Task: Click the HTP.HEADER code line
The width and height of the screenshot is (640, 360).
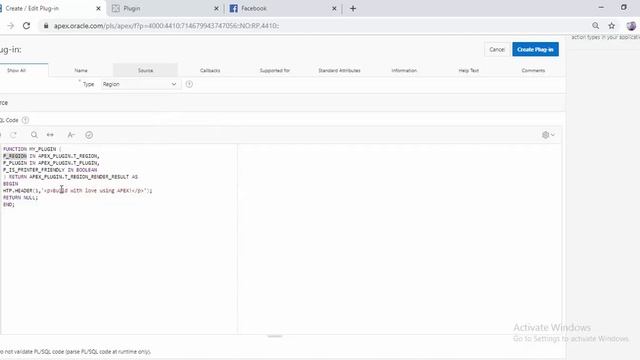Action: point(78,191)
